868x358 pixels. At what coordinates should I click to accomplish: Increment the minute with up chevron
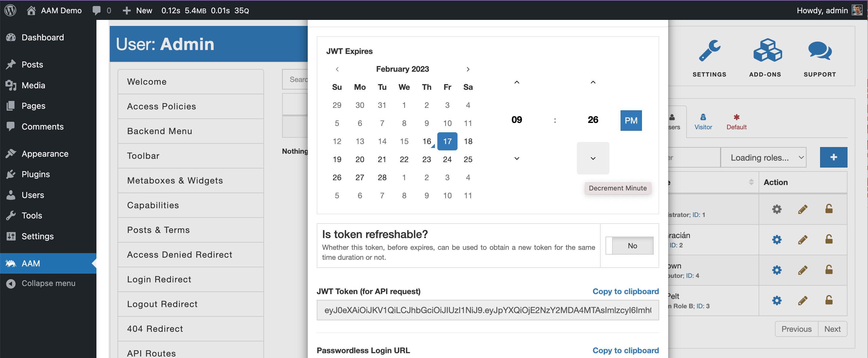point(593,82)
